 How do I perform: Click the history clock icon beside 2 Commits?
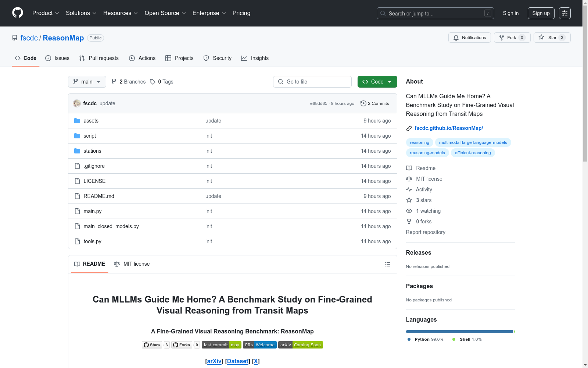pos(363,103)
